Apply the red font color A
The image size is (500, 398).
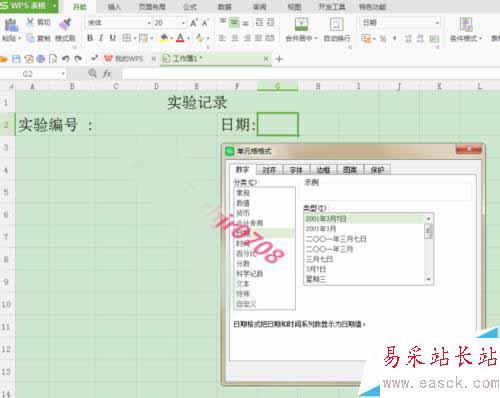[x=180, y=38]
